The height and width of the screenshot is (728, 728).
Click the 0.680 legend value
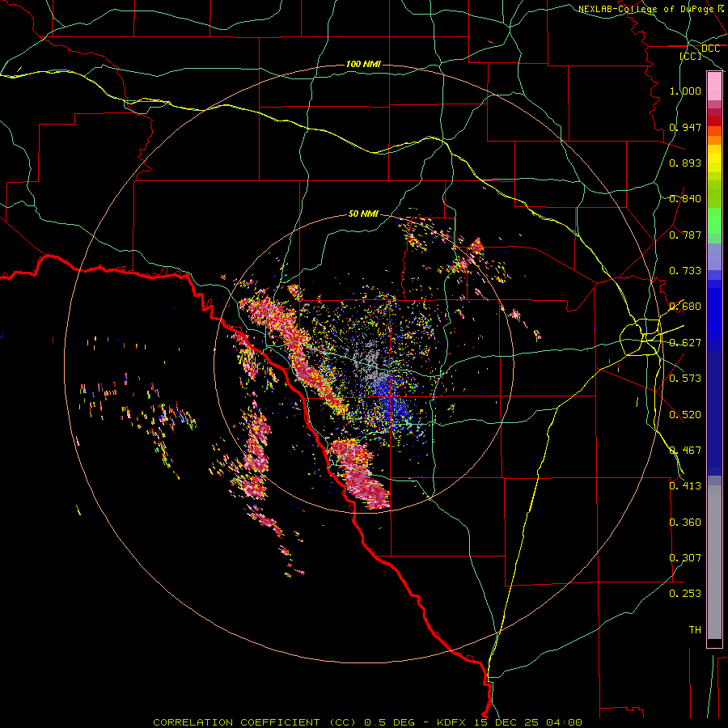pos(685,307)
